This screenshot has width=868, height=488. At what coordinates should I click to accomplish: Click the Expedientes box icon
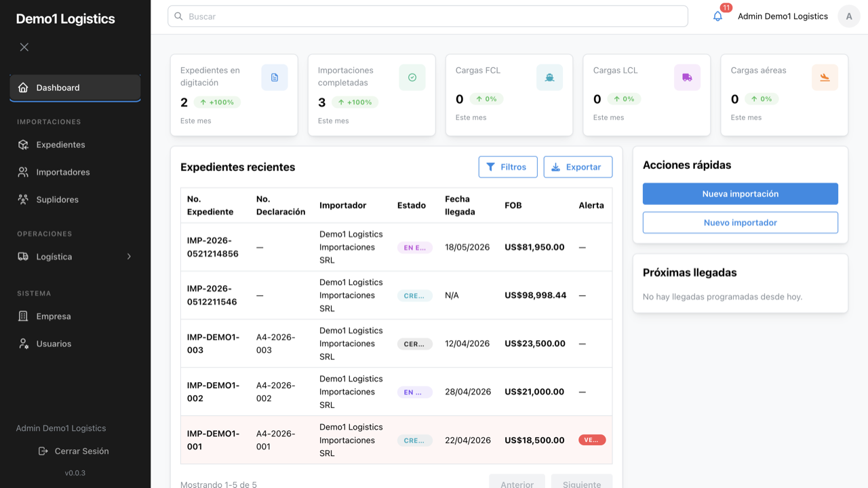click(x=23, y=145)
